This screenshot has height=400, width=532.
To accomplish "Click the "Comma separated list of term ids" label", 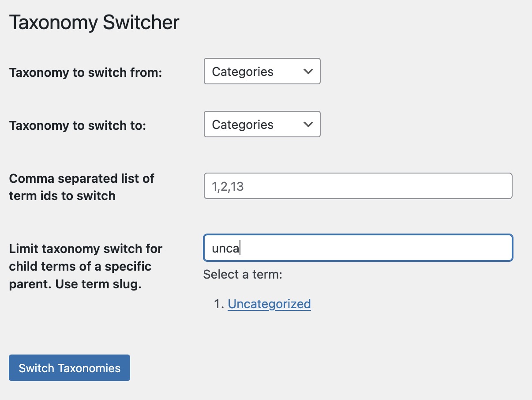I will 82,187.
